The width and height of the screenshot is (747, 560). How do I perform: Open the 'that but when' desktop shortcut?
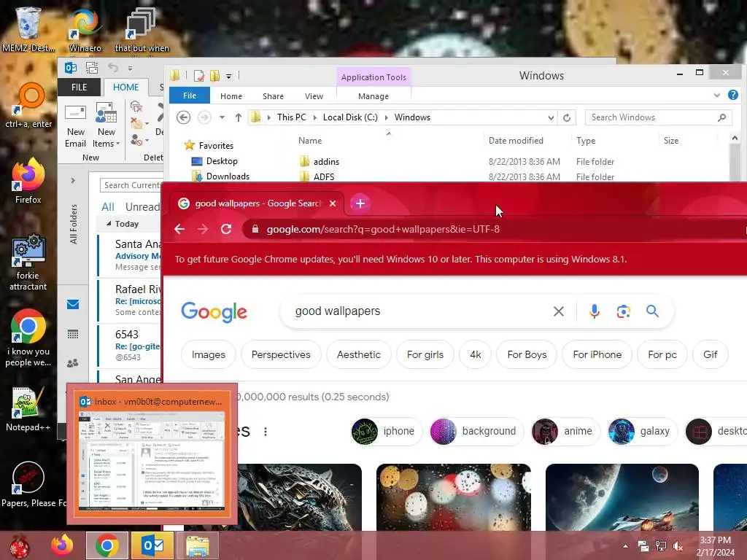pyautogui.click(x=142, y=28)
